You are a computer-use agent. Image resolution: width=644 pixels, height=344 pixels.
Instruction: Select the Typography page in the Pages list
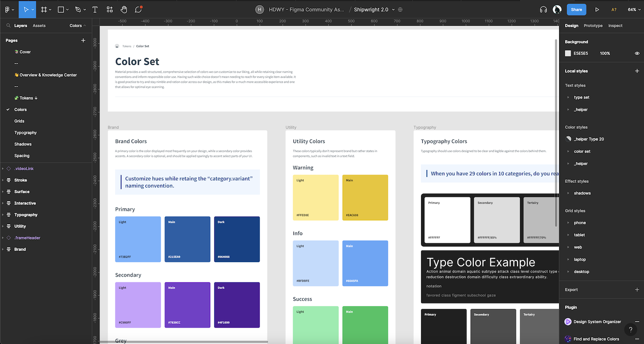point(25,132)
